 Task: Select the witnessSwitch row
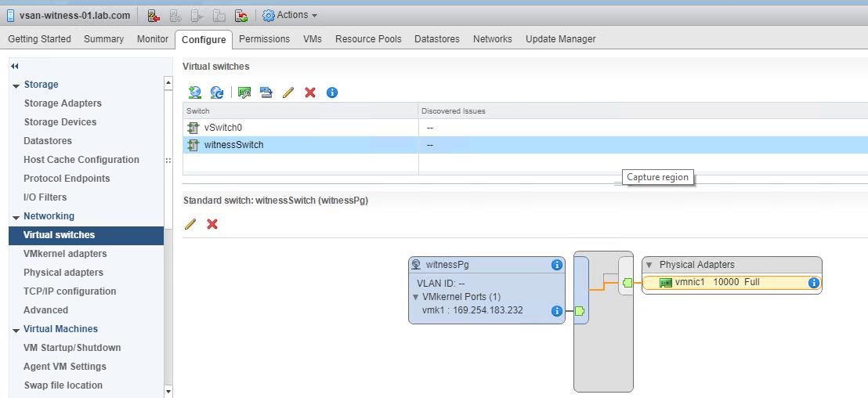(x=526, y=145)
